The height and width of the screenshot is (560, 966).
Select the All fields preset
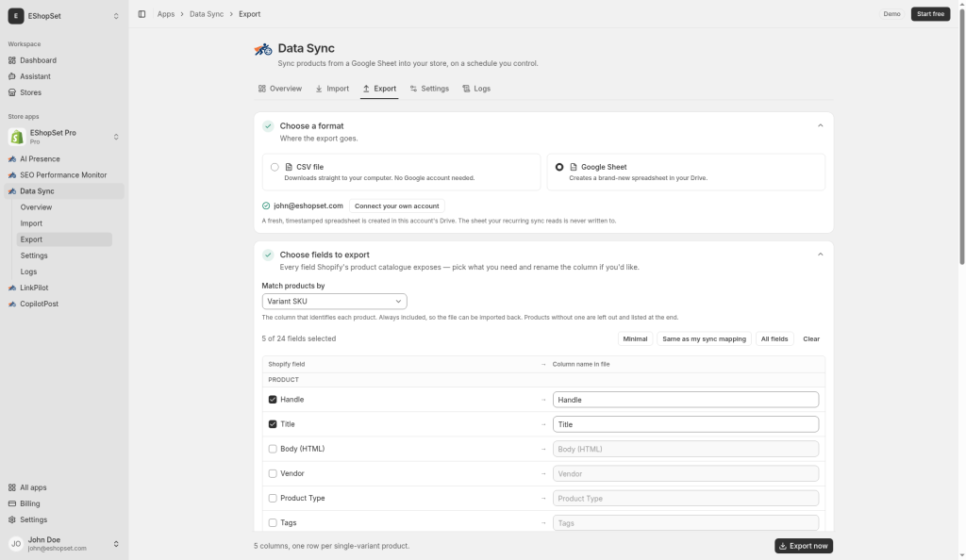click(x=774, y=339)
